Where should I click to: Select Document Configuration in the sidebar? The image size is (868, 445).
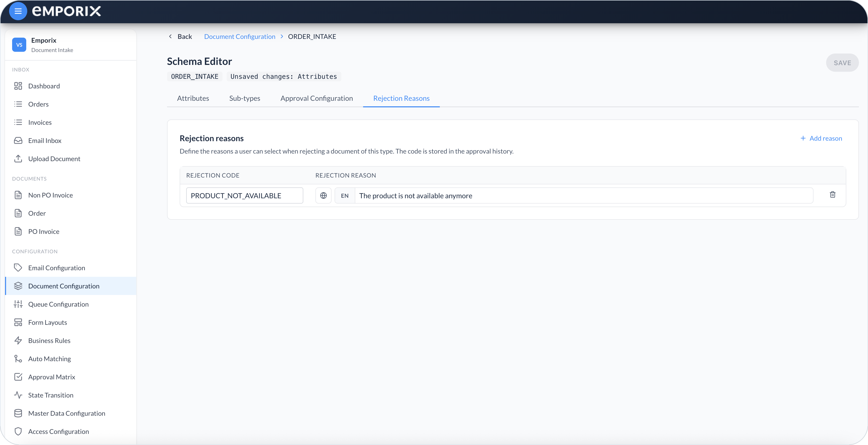click(x=71, y=286)
